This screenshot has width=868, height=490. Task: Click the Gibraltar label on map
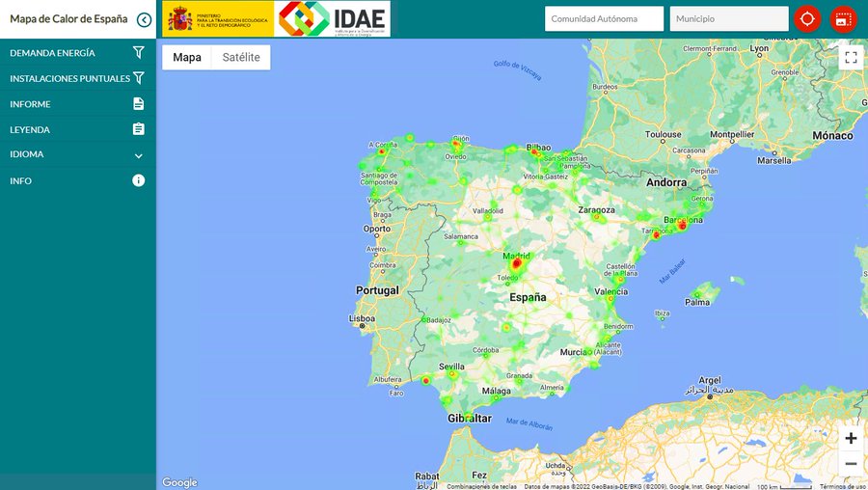470,419
